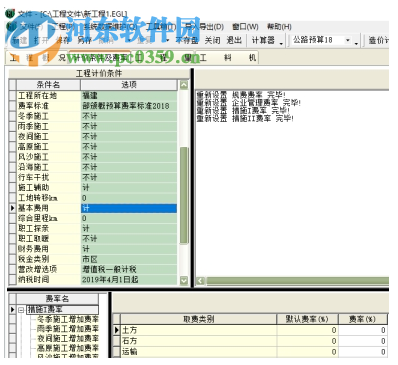Click the 费率(%) cell of 土方 row
Screen dimensions: 398x365
(363, 330)
